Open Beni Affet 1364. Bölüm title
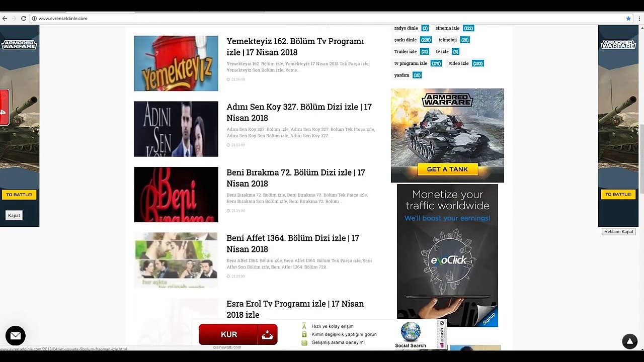 pos(293,243)
